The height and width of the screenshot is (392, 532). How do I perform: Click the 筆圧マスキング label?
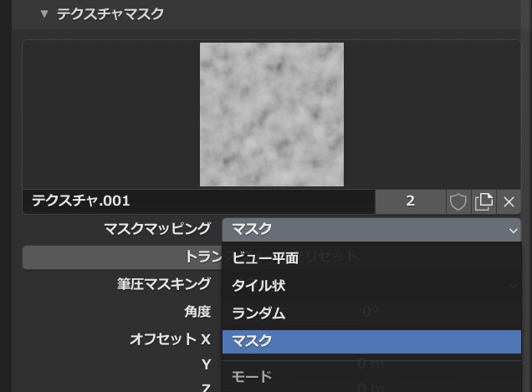164,284
